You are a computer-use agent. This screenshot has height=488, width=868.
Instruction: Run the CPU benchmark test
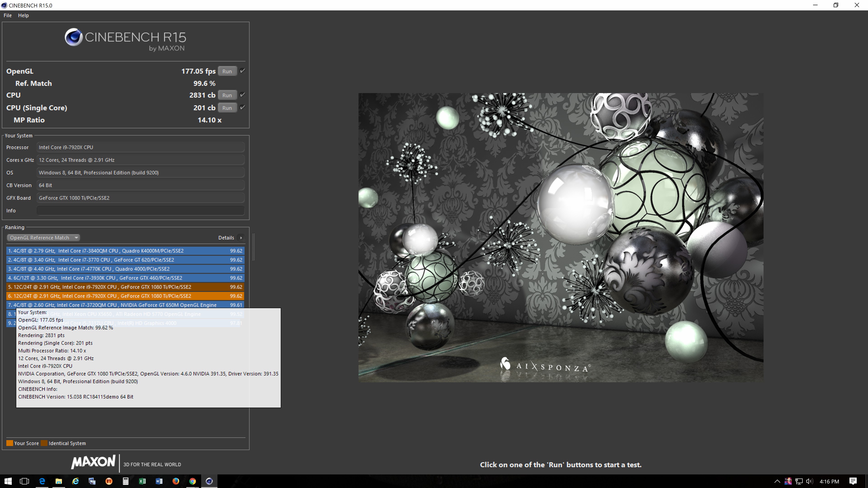(227, 95)
